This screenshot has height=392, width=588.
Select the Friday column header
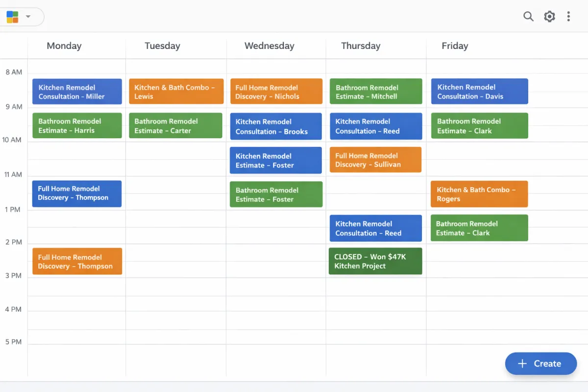455,46
